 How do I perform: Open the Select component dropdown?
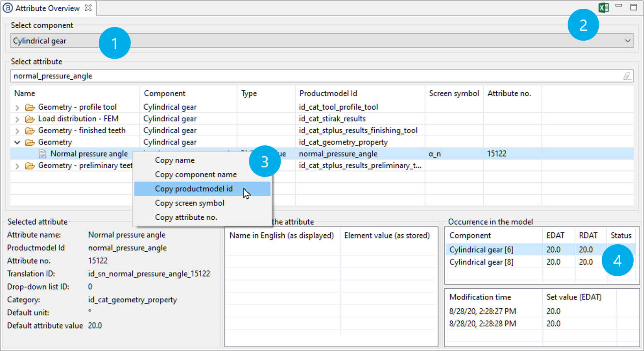click(x=627, y=41)
